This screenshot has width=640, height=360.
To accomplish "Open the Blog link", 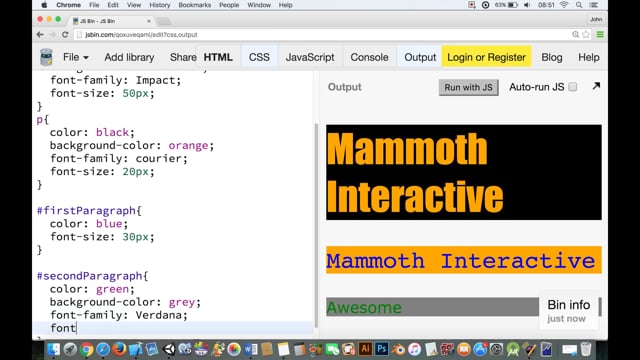I will point(551,57).
